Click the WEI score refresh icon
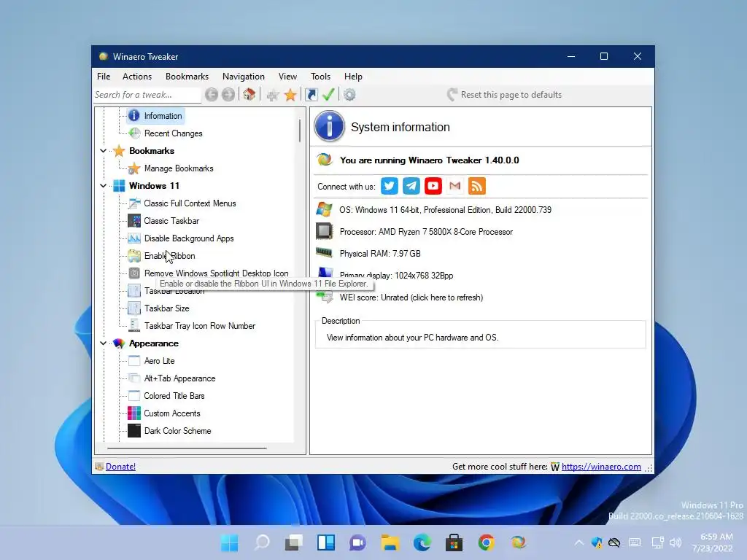 [x=325, y=297]
